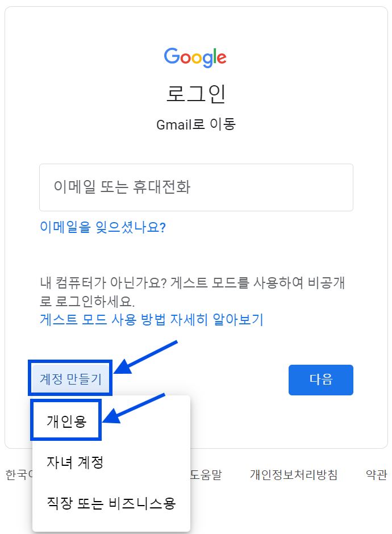Open the 약관 terms of service

pos(374,475)
